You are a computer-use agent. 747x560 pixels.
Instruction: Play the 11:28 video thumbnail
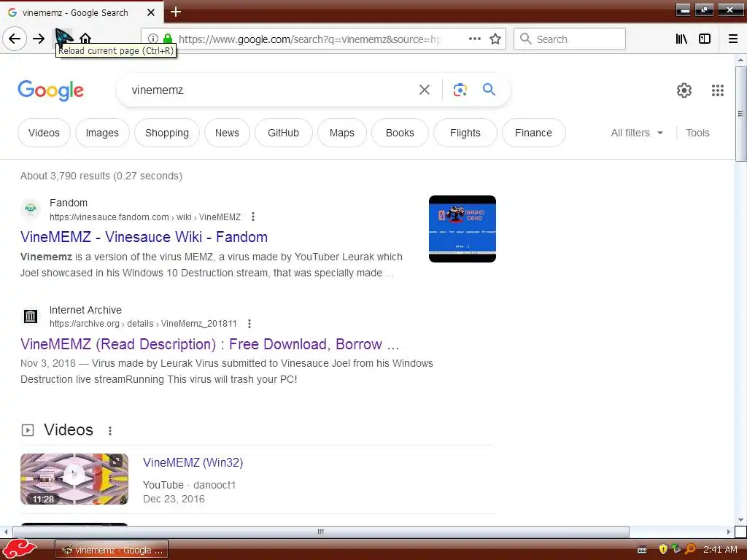74,479
